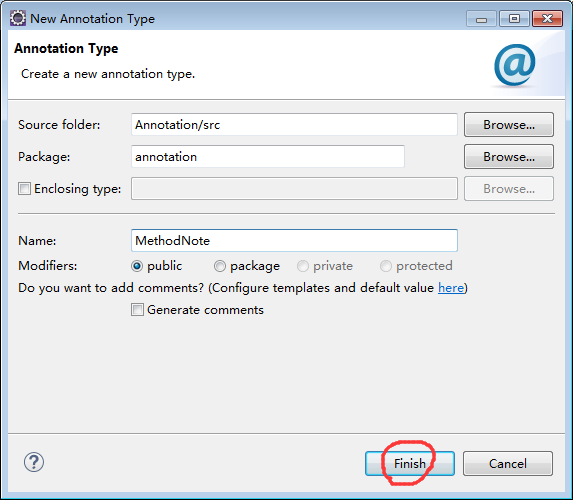This screenshot has height=500, width=573.
Task: Browse for the Package
Action: (509, 156)
